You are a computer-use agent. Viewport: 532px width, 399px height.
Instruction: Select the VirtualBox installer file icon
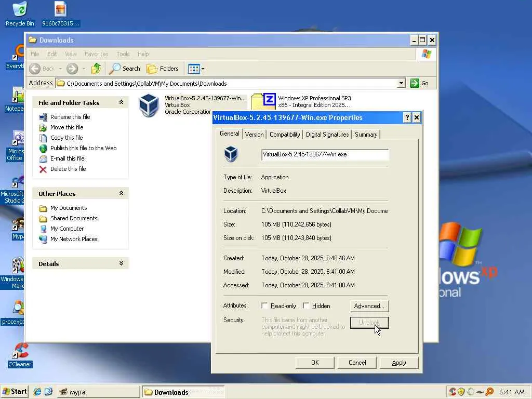pos(149,105)
